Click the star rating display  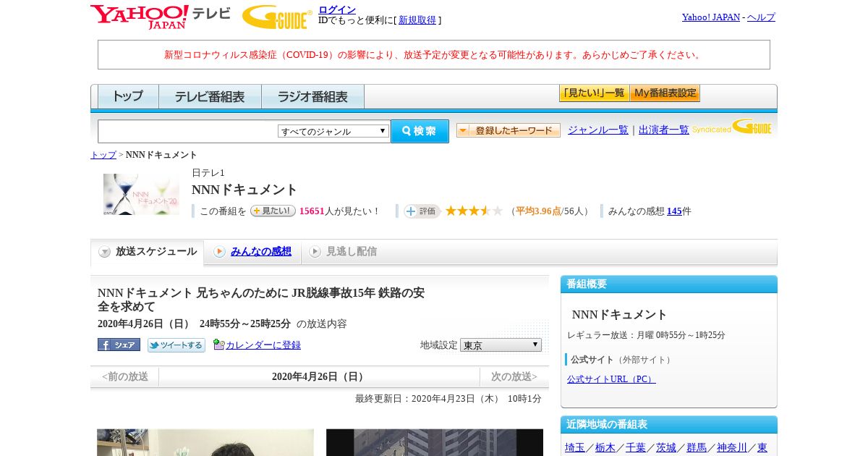pos(474,211)
